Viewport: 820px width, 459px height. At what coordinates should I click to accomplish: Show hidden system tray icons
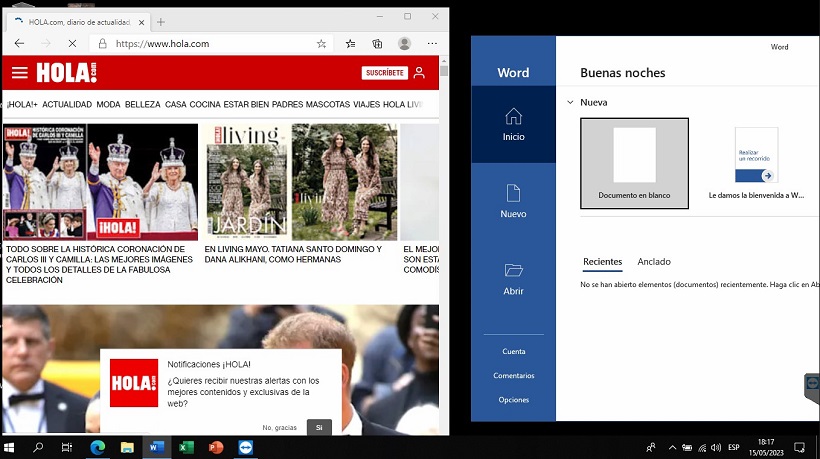[x=673, y=447]
